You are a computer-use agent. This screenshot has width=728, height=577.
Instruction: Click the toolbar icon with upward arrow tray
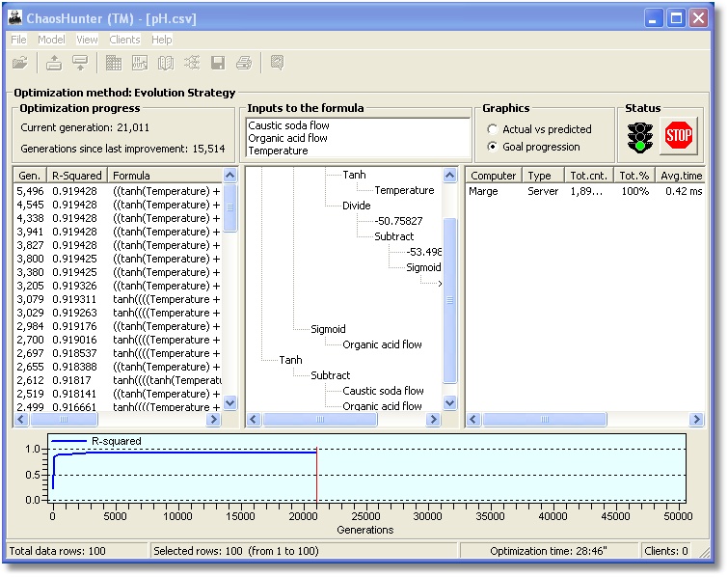54,63
